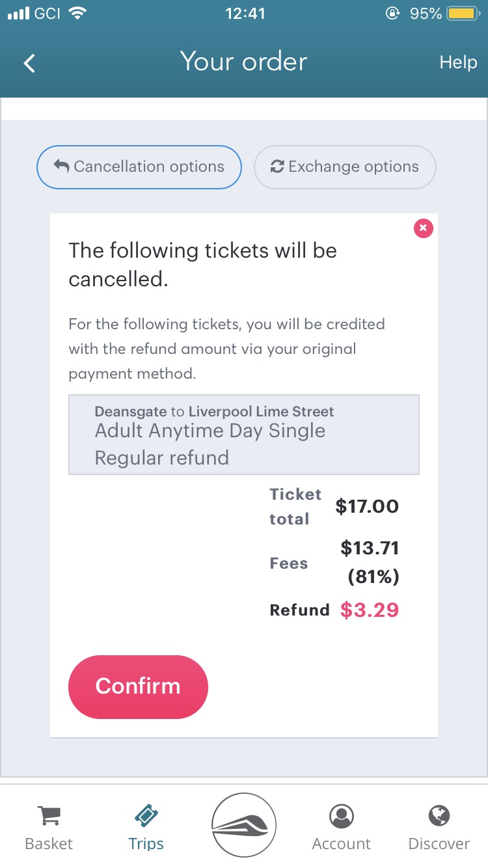Select the Discover globe icon
Image resolution: width=488 pixels, height=868 pixels.
[x=439, y=815]
